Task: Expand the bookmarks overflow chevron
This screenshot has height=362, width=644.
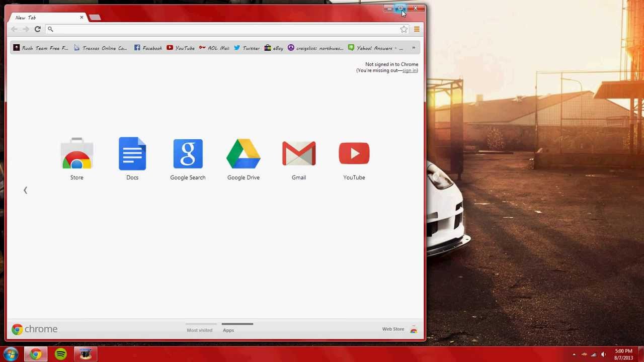Action: [414, 48]
